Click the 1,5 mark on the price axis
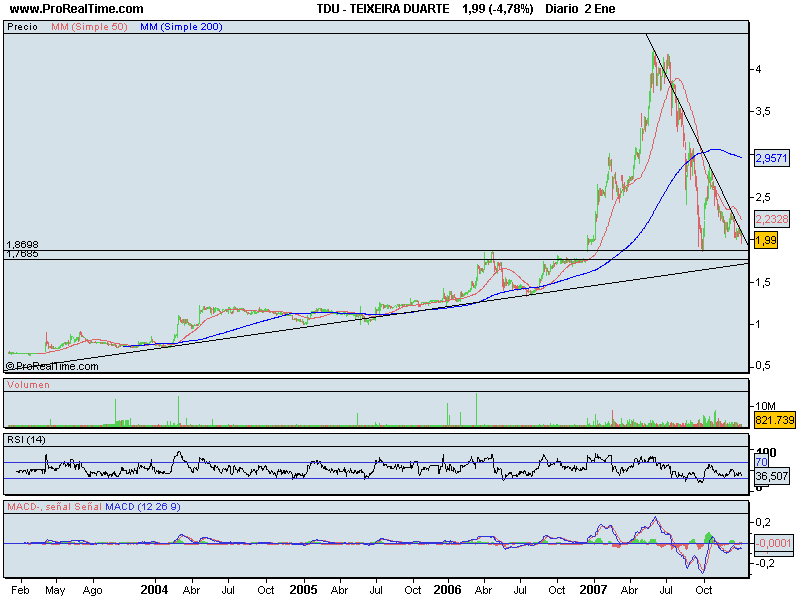Viewport: 800px width, 600px height. (x=763, y=282)
